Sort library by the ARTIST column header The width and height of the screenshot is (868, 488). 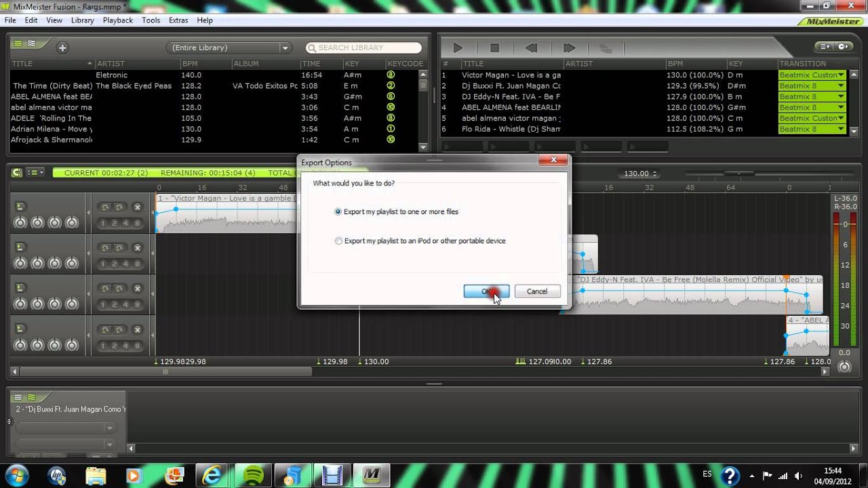pos(137,64)
